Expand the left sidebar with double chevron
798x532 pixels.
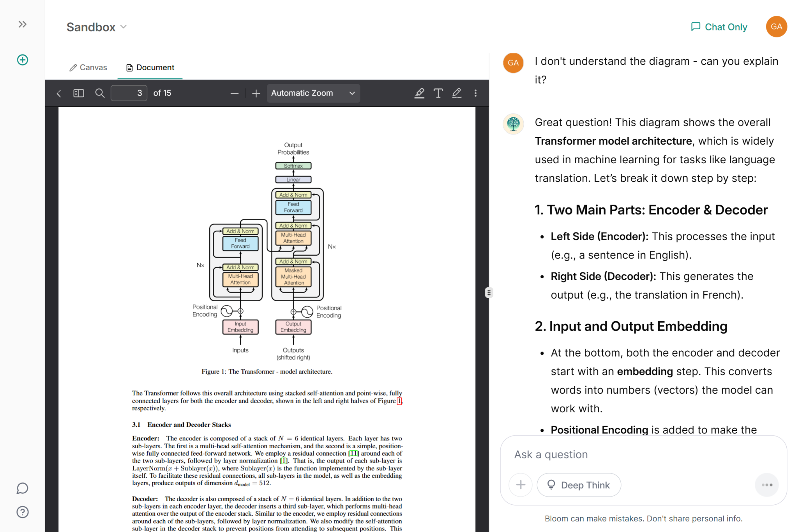[22, 24]
